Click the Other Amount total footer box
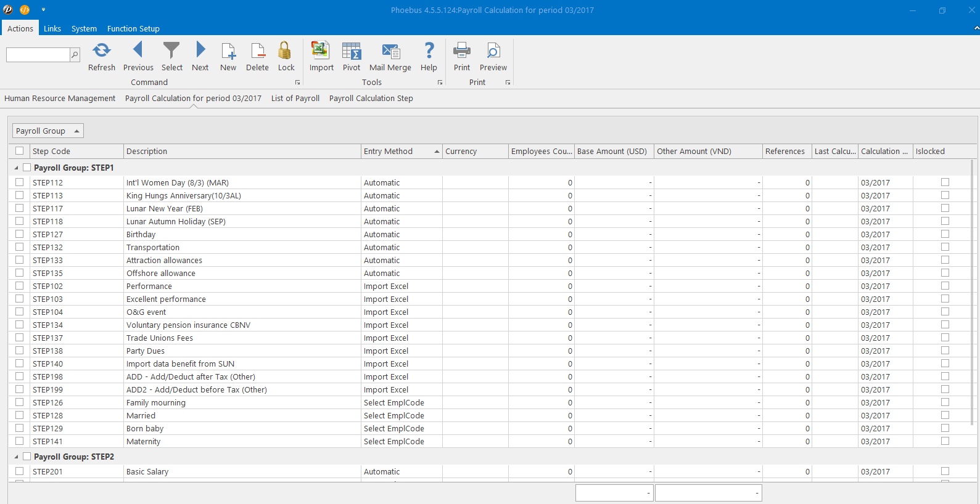This screenshot has height=504, width=980. pyautogui.click(x=709, y=493)
